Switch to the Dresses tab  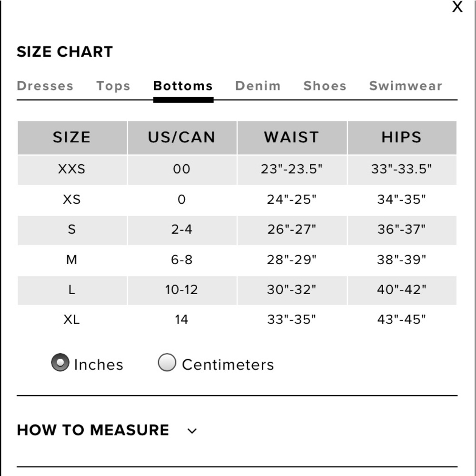click(x=45, y=86)
